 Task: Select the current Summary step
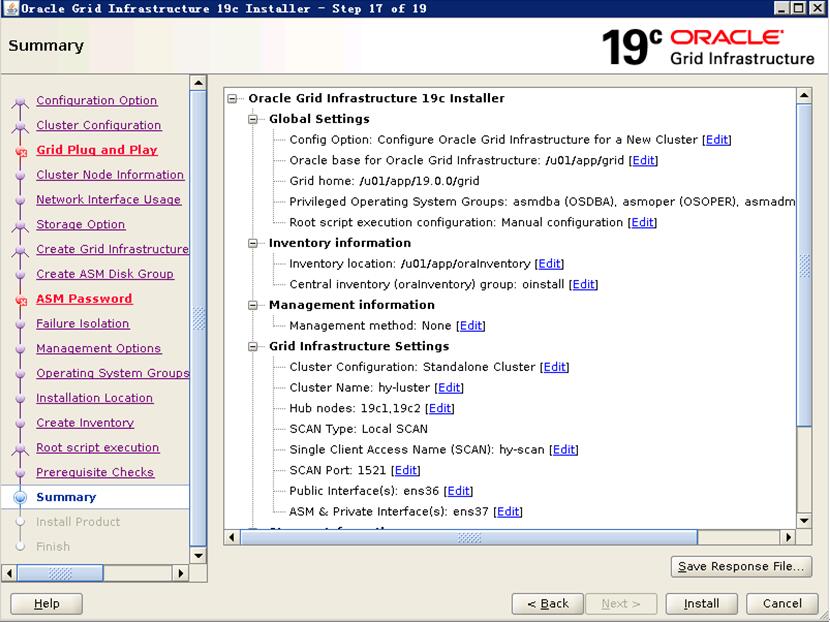click(x=66, y=498)
